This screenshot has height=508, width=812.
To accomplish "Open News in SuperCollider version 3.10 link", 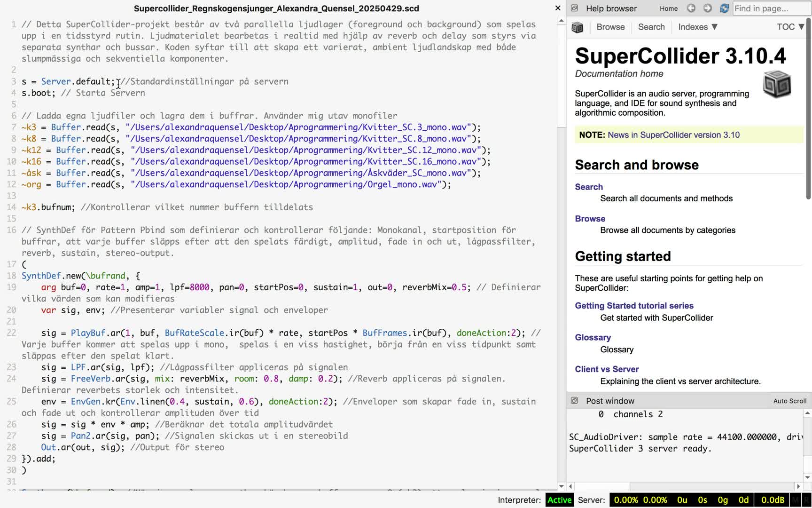I will click(673, 135).
